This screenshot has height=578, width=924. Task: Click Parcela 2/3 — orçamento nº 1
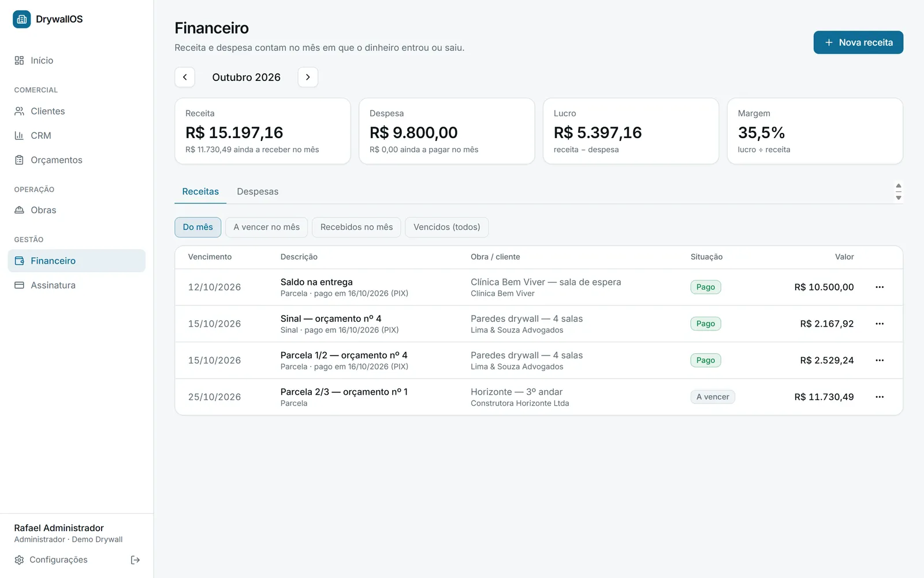click(344, 392)
